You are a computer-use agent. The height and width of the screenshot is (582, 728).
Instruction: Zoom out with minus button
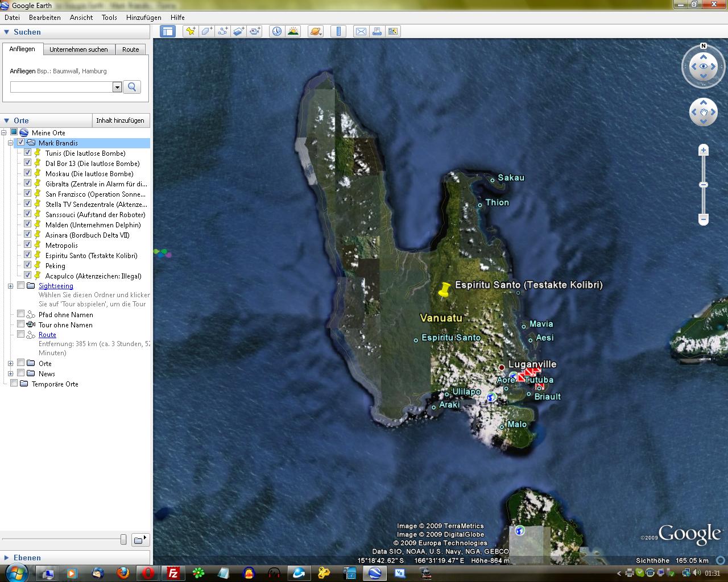click(x=704, y=219)
